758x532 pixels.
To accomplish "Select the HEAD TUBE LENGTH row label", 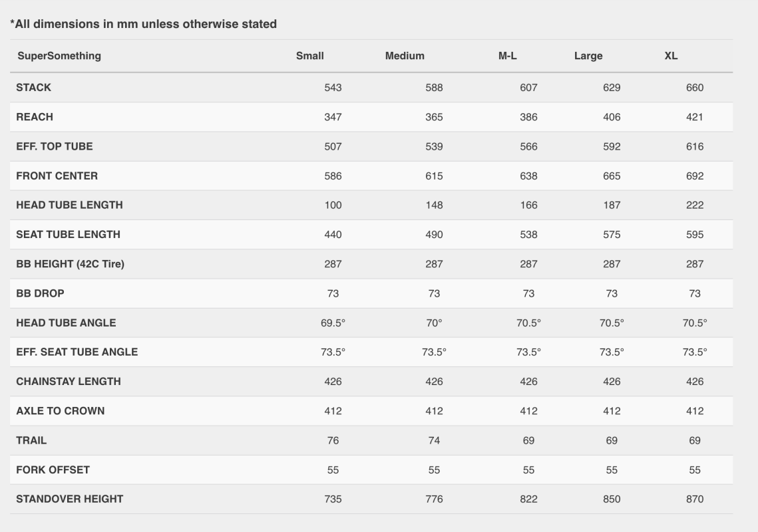I will point(69,205).
